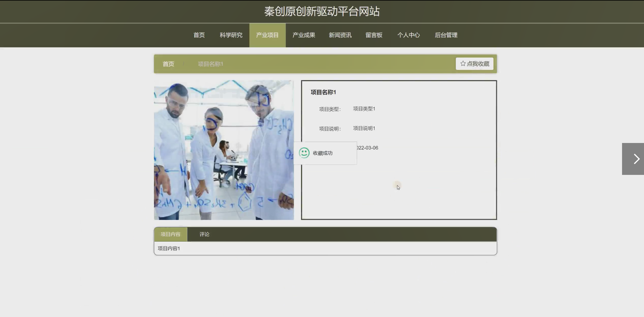
Task: Select 产业项目 navigation item
Action: tap(267, 35)
